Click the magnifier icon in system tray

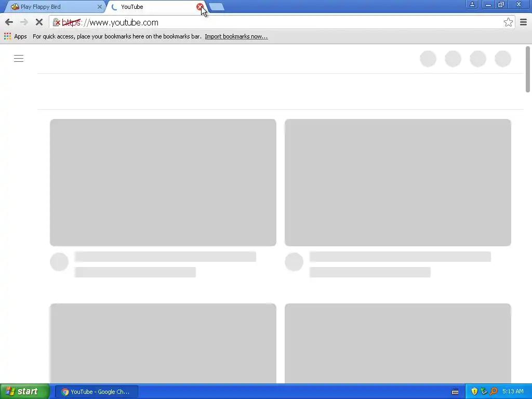494,391
